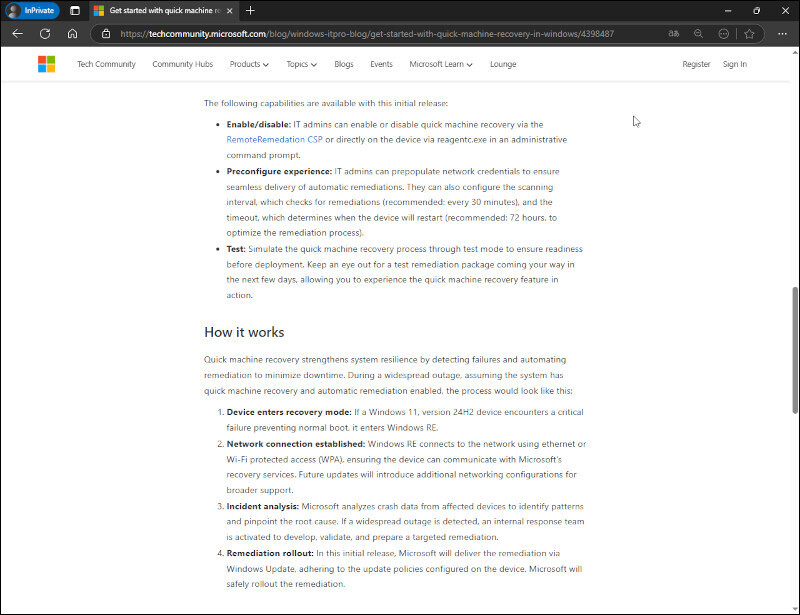The height and width of the screenshot is (615, 800).
Task: Open the Community Hubs menu item
Action: coord(182,64)
